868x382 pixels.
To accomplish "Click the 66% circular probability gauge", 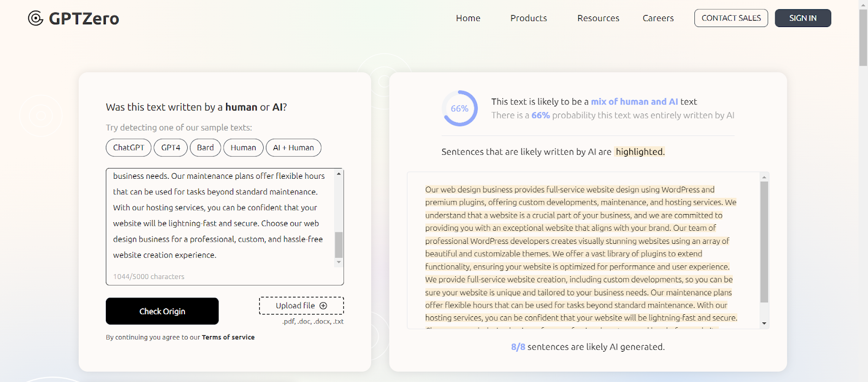I will pyautogui.click(x=459, y=108).
